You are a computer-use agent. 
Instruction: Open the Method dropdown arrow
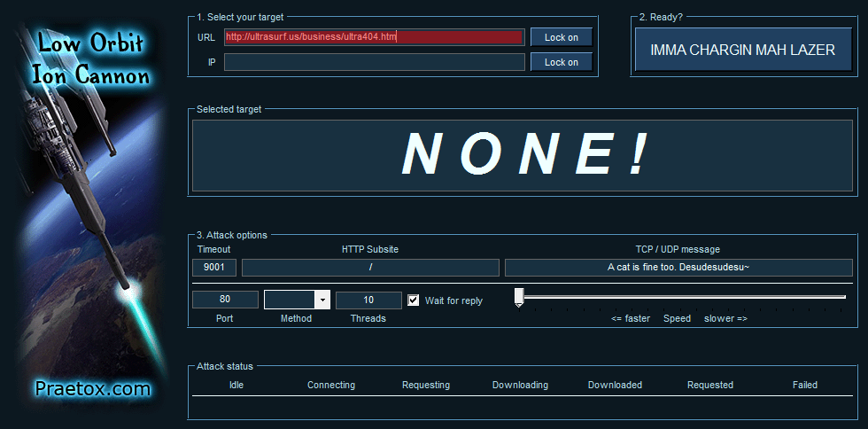point(322,300)
